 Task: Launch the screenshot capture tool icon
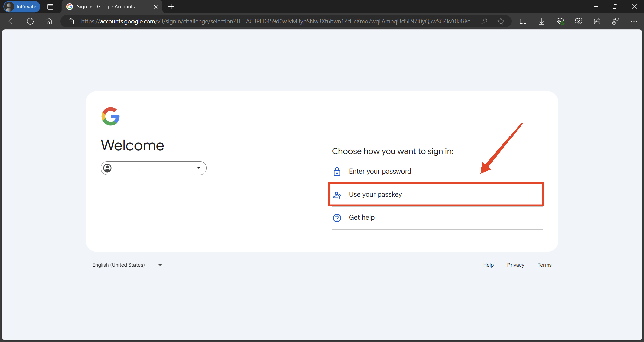point(579,21)
